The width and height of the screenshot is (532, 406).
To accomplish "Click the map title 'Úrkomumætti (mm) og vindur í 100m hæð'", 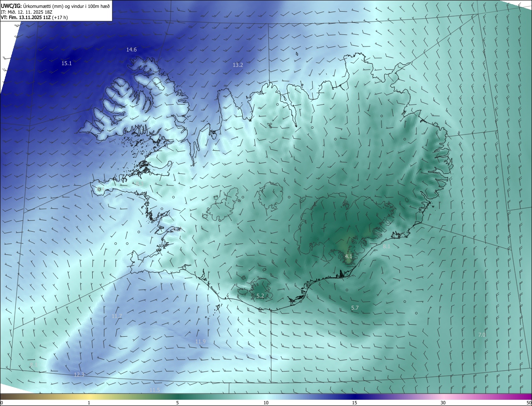I will pyautogui.click(x=66, y=6).
